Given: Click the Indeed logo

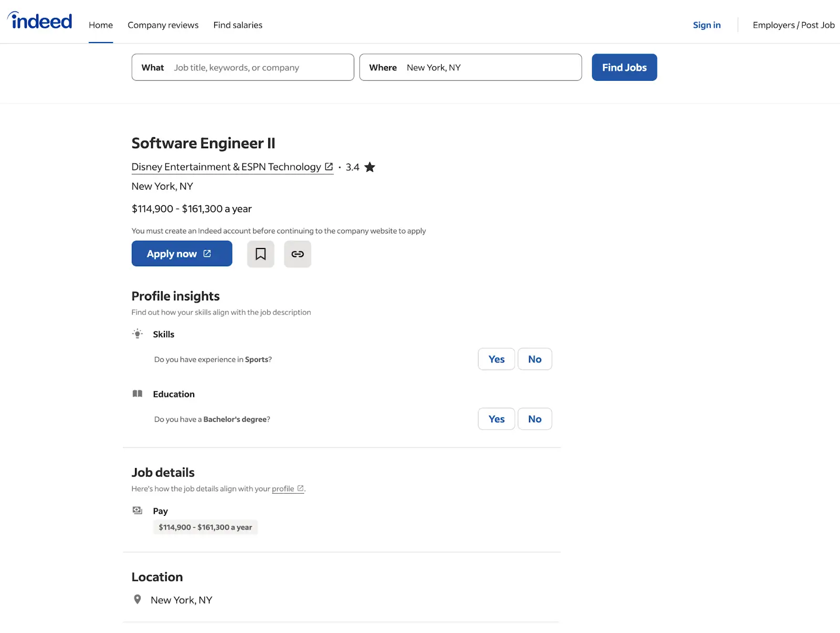Looking at the screenshot, I should pos(40,21).
